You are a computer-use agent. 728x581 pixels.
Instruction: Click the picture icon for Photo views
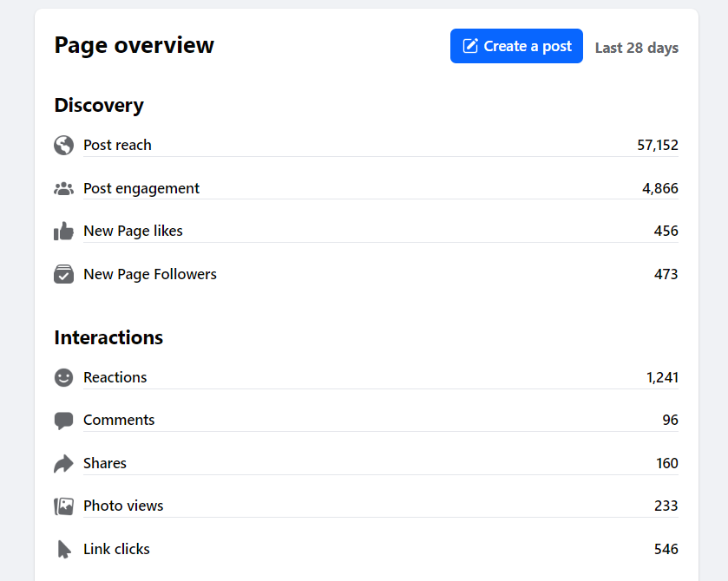click(x=63, y=506)
